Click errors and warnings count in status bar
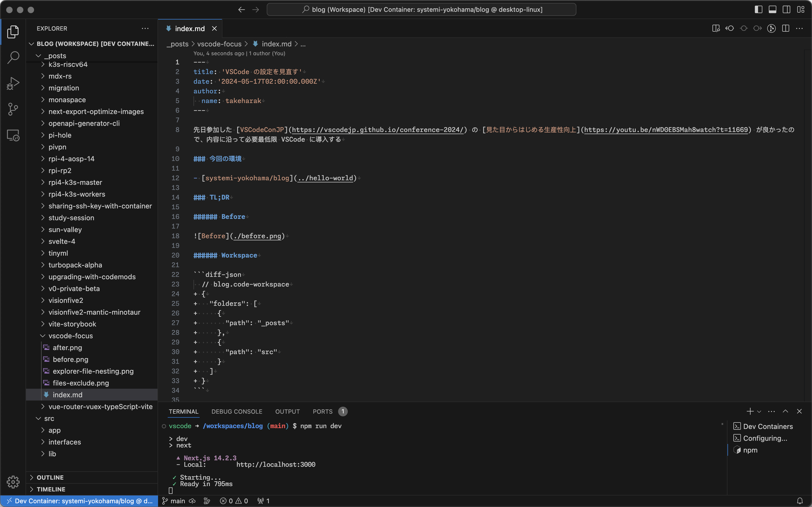812x507 pixels. click(234, 501)
